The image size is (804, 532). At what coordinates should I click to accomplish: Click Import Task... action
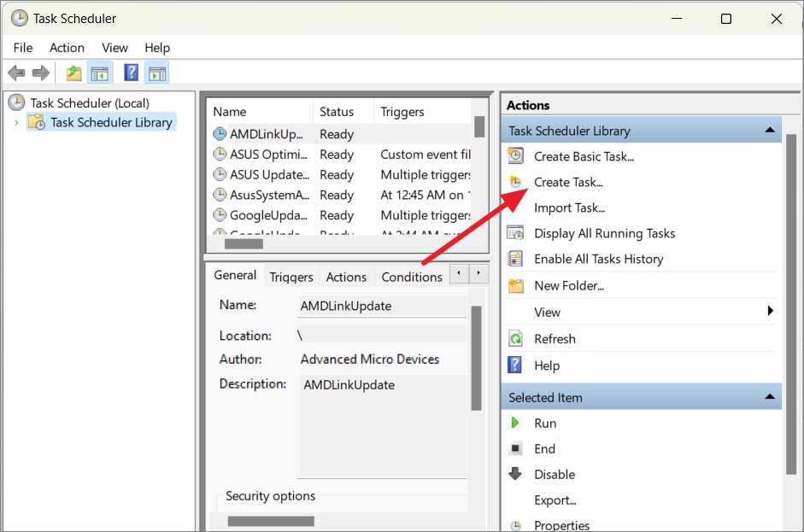(x=569, y=208)
